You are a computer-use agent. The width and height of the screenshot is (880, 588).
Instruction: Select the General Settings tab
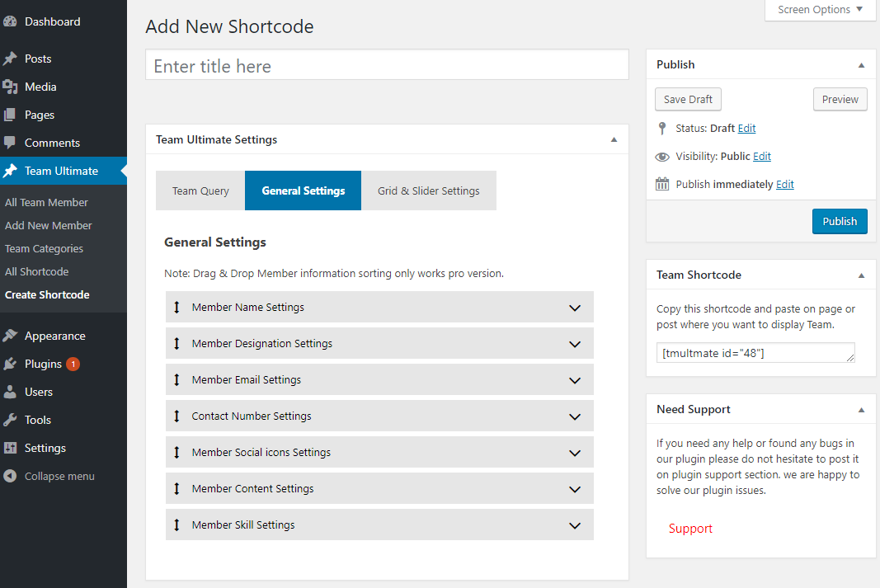[303, 191]
